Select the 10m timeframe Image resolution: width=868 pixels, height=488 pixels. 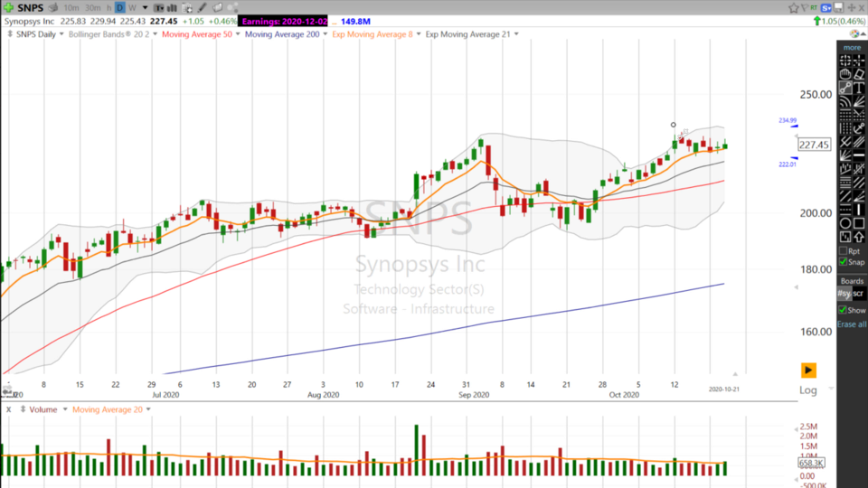pyautogui.click(x=71, y=8)
